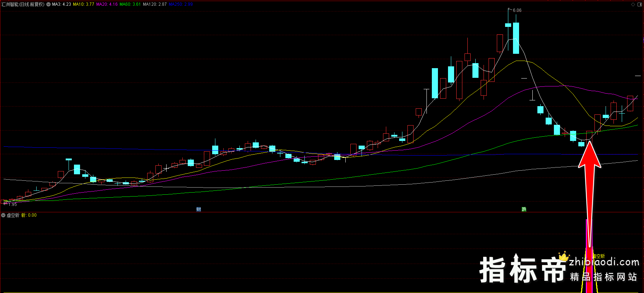Screen dimensions: 644x293
Task: Click the 虚空斩 indicator title
Action: (x=13, y=215)
